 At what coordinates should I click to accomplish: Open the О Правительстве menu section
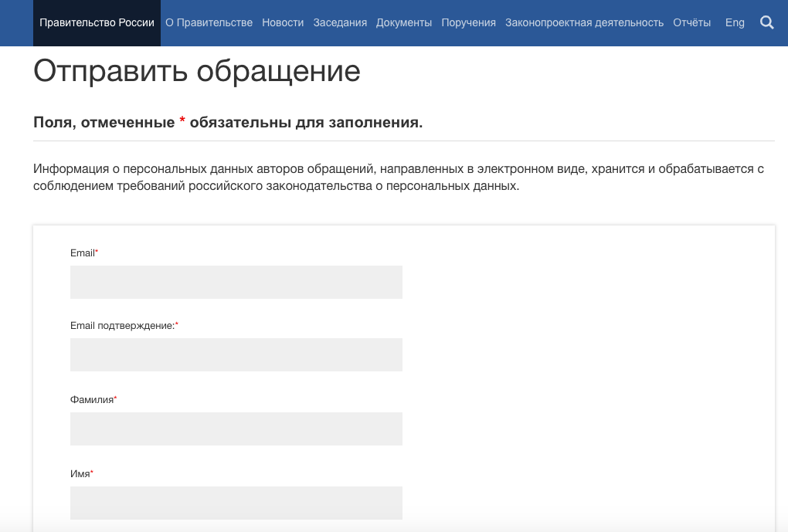coord(209,22)
